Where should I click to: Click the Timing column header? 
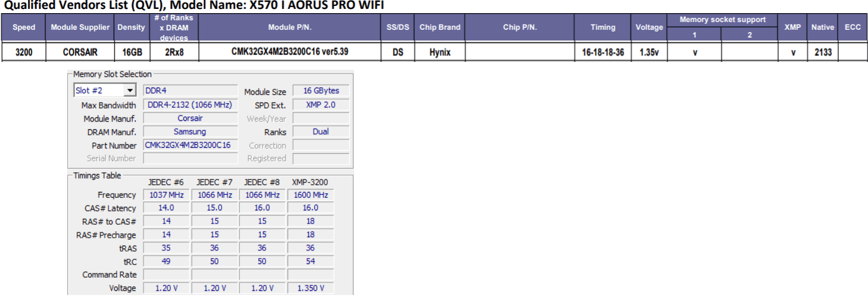[x=603, y=27]
